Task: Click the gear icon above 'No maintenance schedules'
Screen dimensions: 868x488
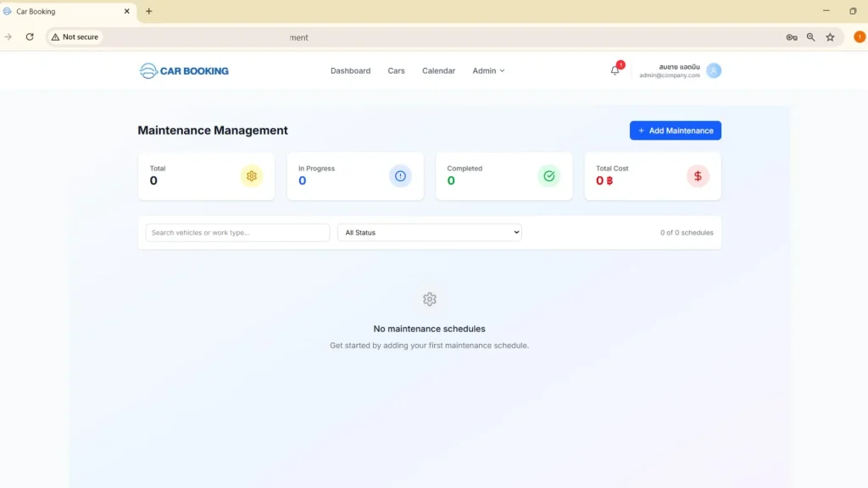Action: pos(430,299)
